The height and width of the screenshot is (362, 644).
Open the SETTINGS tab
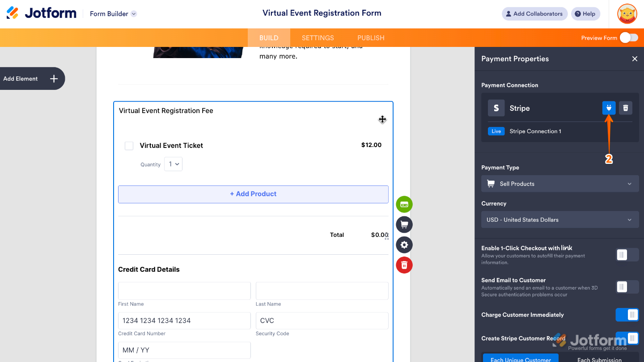[318, 38]
